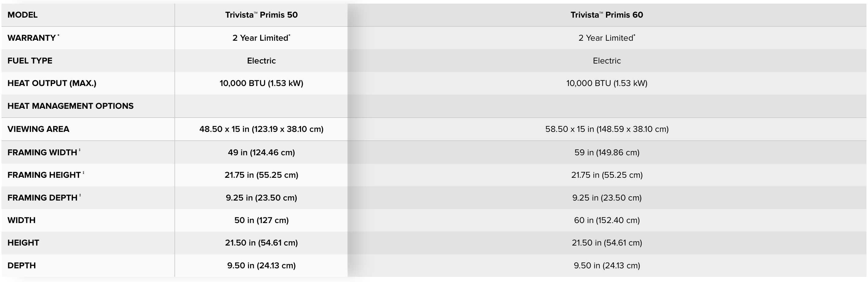
Task: Select the 49 in (124.46 cm) framing width
Action: point(261,152)
